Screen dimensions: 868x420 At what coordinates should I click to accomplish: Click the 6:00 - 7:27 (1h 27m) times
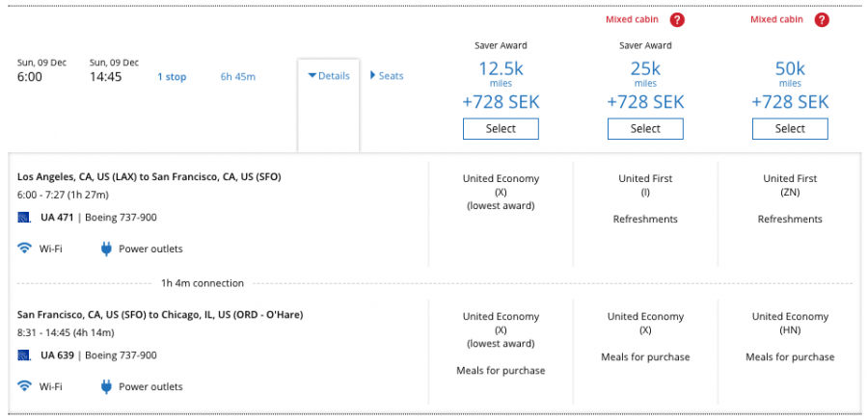(x=63, y=196)
